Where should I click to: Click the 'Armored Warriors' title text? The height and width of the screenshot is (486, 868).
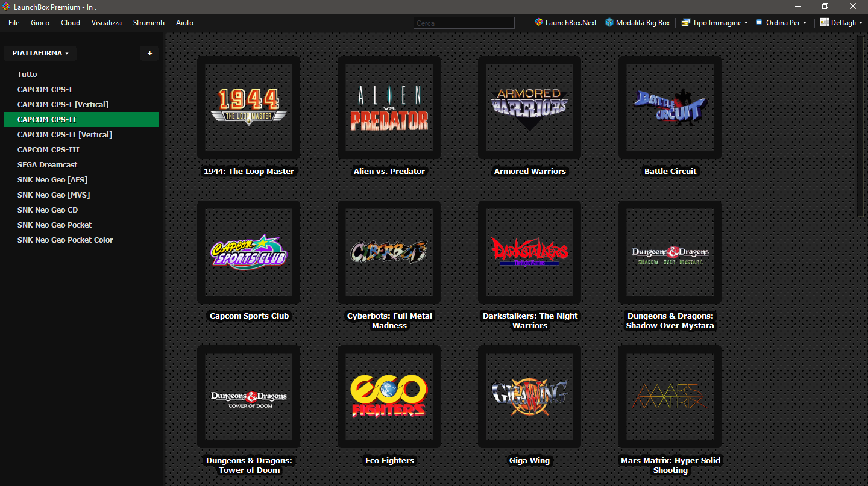[530, 171]
